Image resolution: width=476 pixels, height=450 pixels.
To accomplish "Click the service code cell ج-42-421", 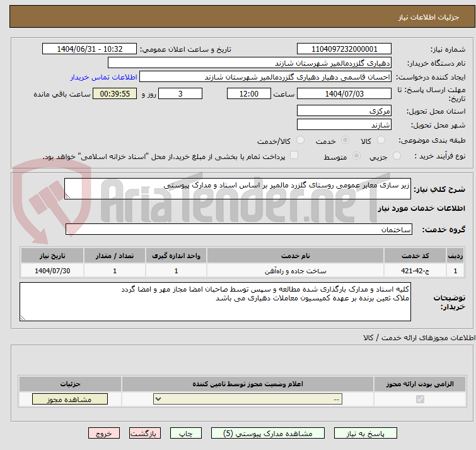I will (415, 271).
